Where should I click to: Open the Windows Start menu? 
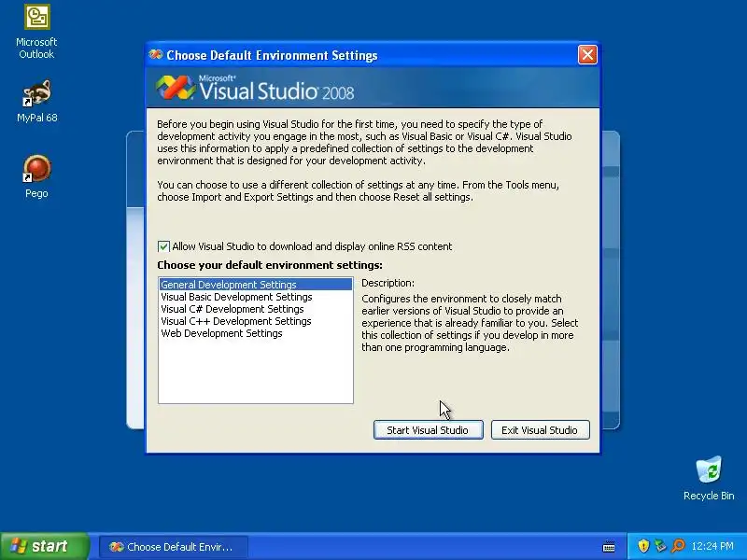coord(44,546)
